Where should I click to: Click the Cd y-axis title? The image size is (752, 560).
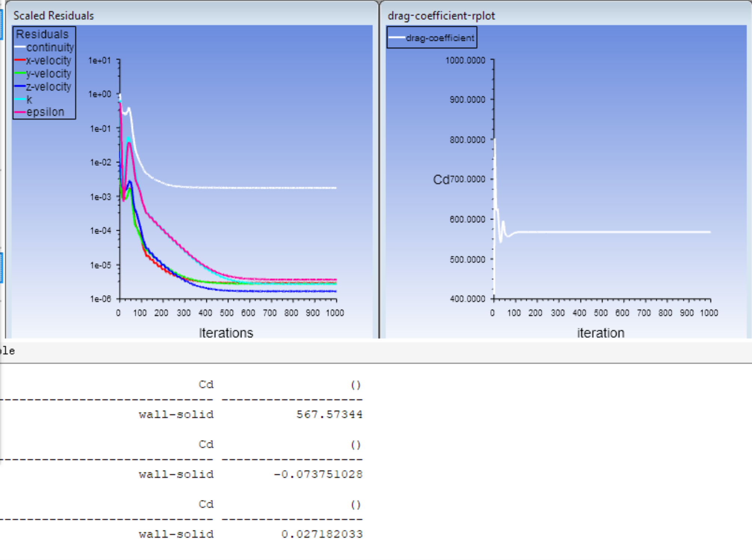click(441, 180)
